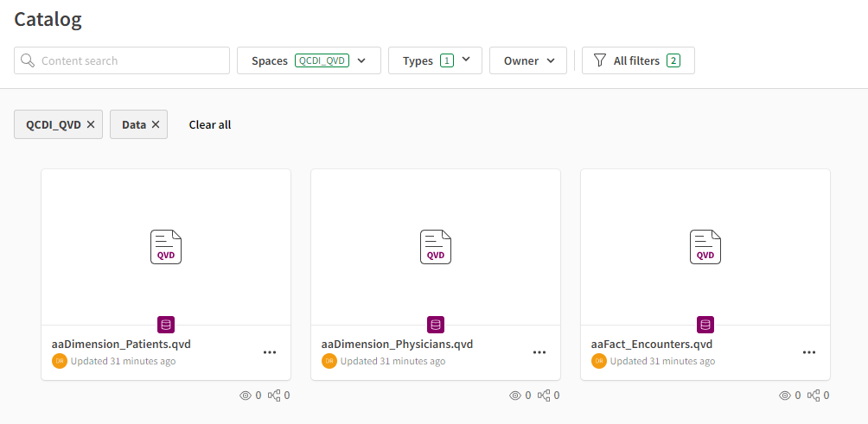Click 'Updated 31 minutes ago' on aaDimension_Patients.qvd card

pos(124,362)
